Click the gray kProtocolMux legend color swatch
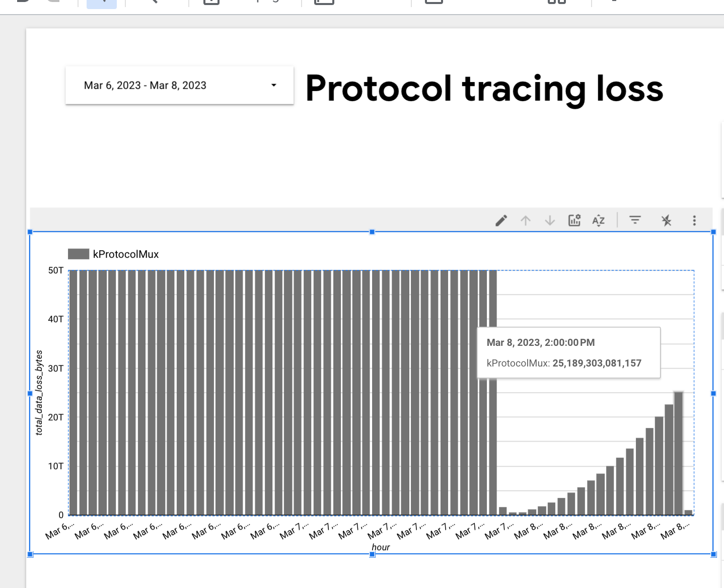This screenshot has height=588, width=724. click(x=79, y=253)
